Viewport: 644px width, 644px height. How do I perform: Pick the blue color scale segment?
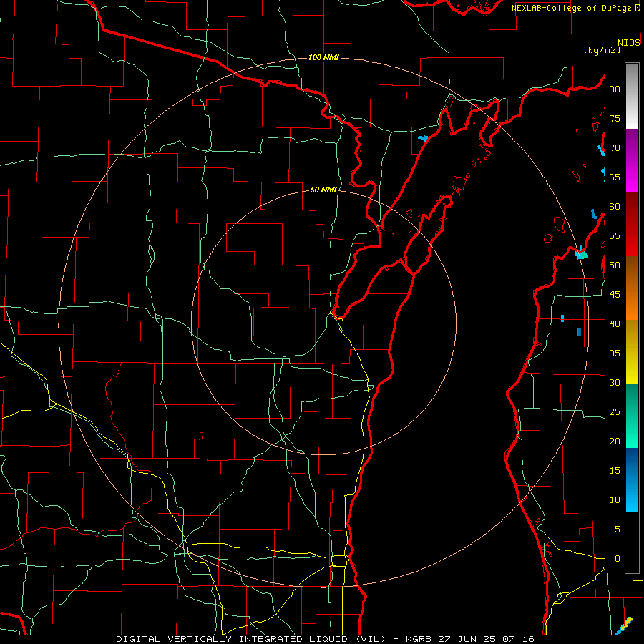tap(632, 479)
